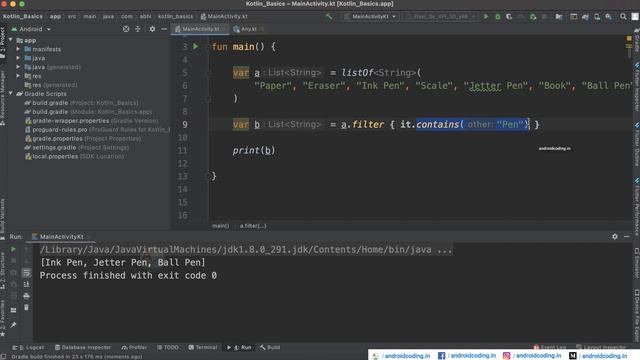Open the AVD Manager icon in toolbar
The width and height of the screenshot is (640, 360).
click(x=597, y=17)
